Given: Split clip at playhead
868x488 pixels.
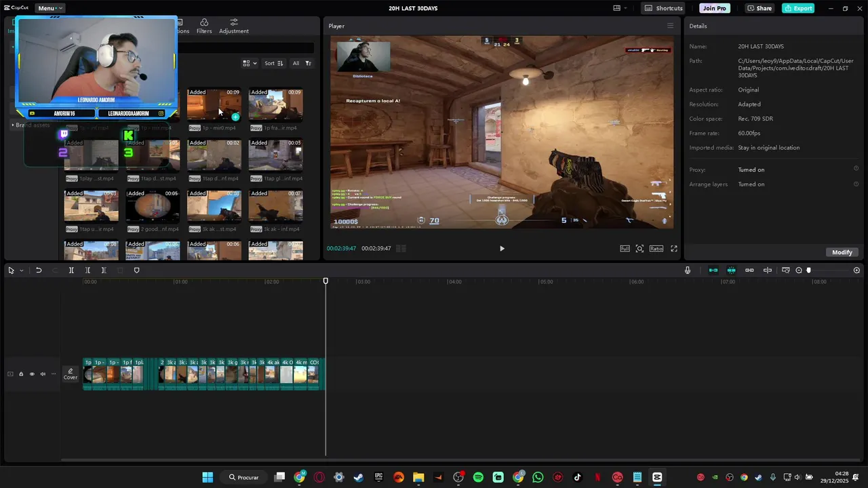Looking at the screenshot, I should (x=71, y=270).
